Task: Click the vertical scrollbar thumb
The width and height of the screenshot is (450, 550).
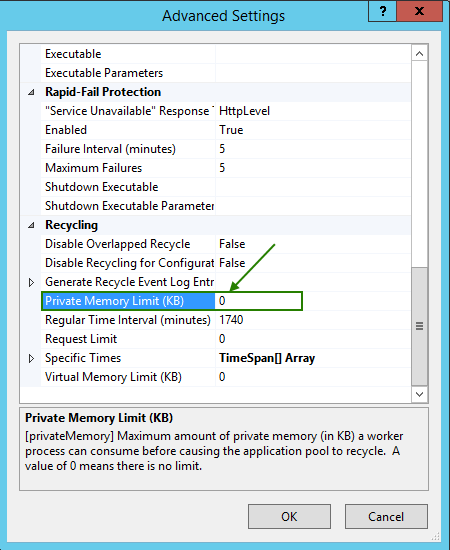Action: coord(419,326)
